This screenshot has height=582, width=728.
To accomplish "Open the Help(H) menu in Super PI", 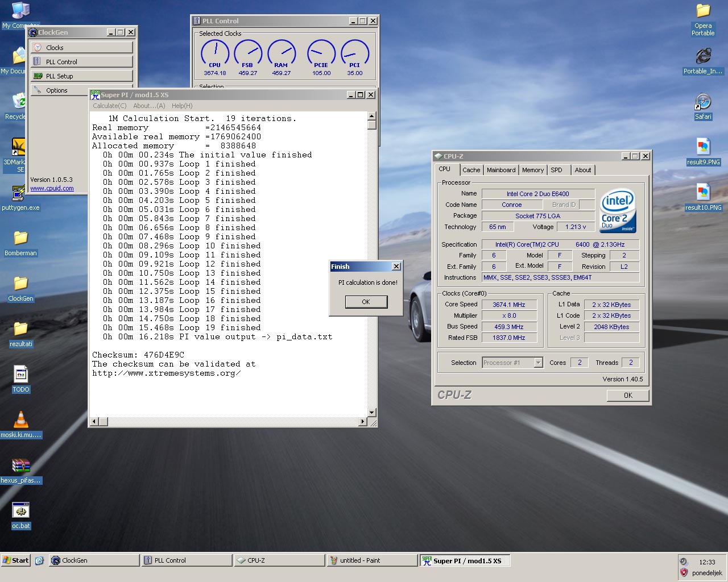I will tap(182, 106).
